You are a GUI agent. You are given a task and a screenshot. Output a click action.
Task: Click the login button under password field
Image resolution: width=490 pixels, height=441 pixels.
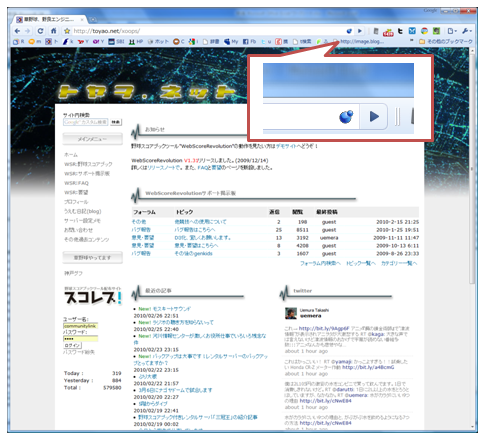click(x=72, y=346)
